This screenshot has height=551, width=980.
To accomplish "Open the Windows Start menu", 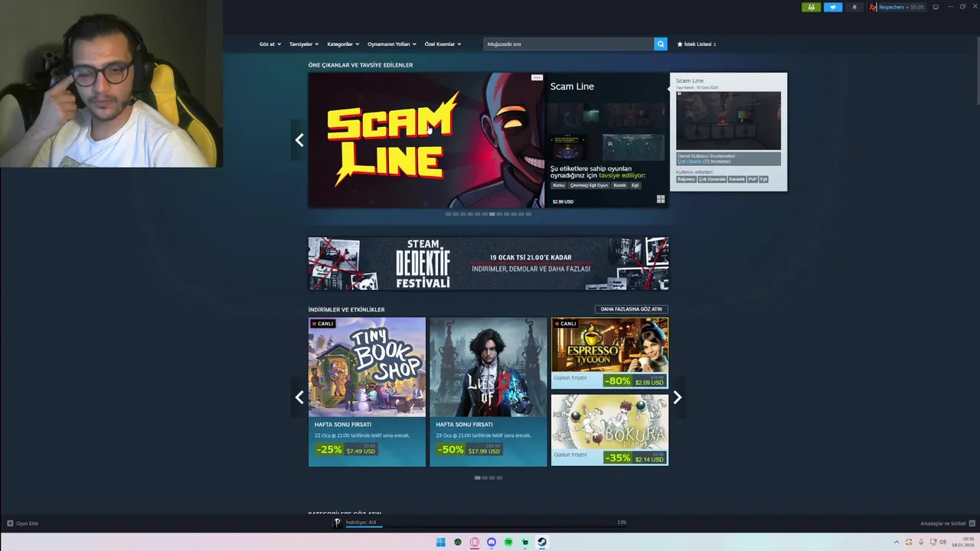I will point(441,543).
